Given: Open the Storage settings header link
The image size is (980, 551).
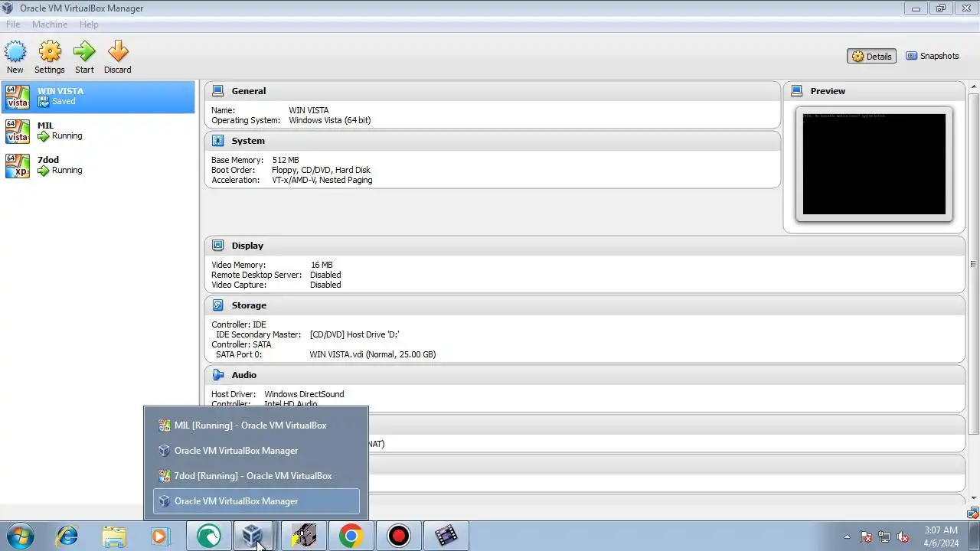Looking at the screenshot, I should [249, 305].
